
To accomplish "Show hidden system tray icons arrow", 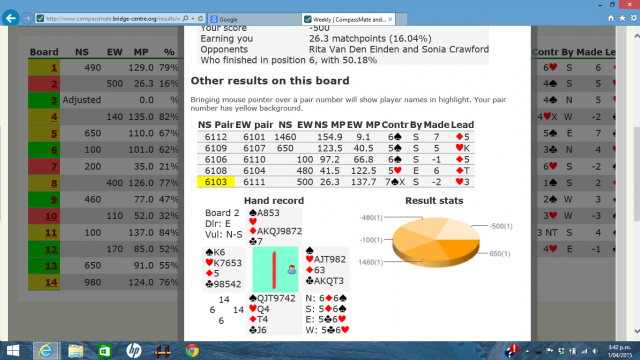I will pyautogui.click(x=527, y=351).
